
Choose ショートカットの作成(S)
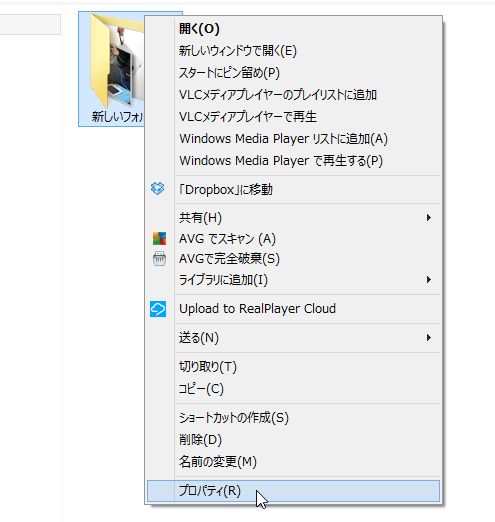[x=293, y=418]
